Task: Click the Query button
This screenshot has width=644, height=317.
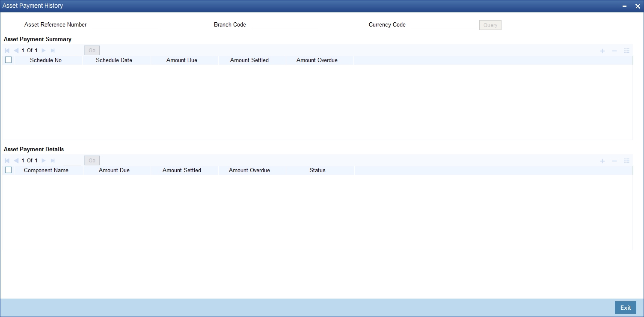Action: (490, 25)
